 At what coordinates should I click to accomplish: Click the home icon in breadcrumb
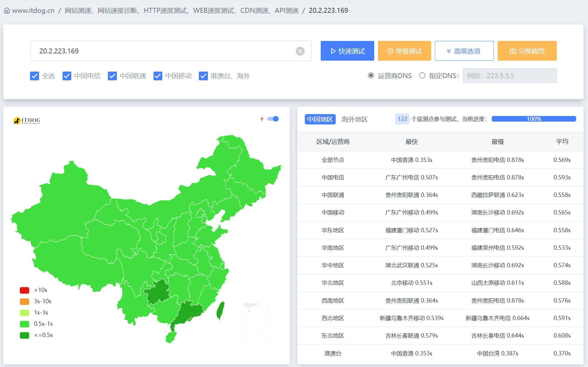point(7,11)
